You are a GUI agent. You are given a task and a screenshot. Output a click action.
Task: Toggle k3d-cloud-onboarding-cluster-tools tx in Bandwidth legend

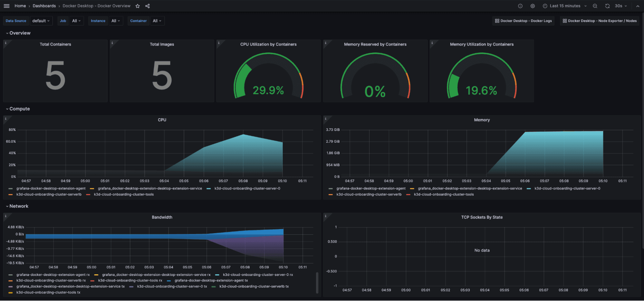49,292
